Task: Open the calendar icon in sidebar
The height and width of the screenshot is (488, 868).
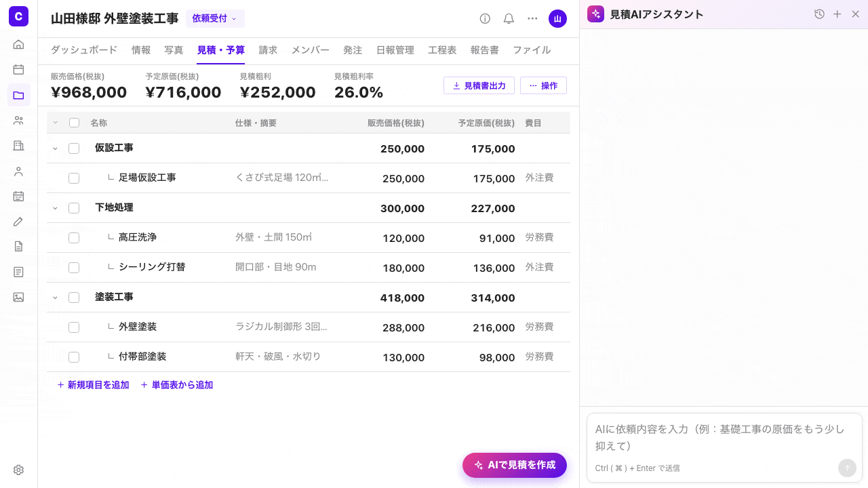Action: click(x=19, y=69)
